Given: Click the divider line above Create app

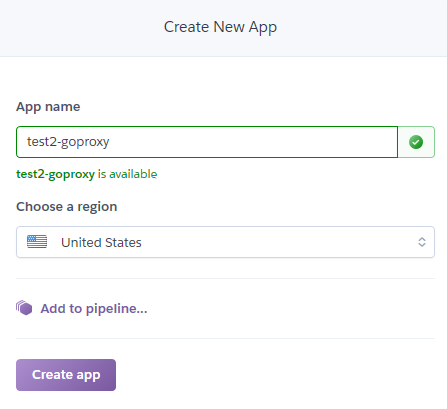Looking at the screenshot, I should click(225, 338).
